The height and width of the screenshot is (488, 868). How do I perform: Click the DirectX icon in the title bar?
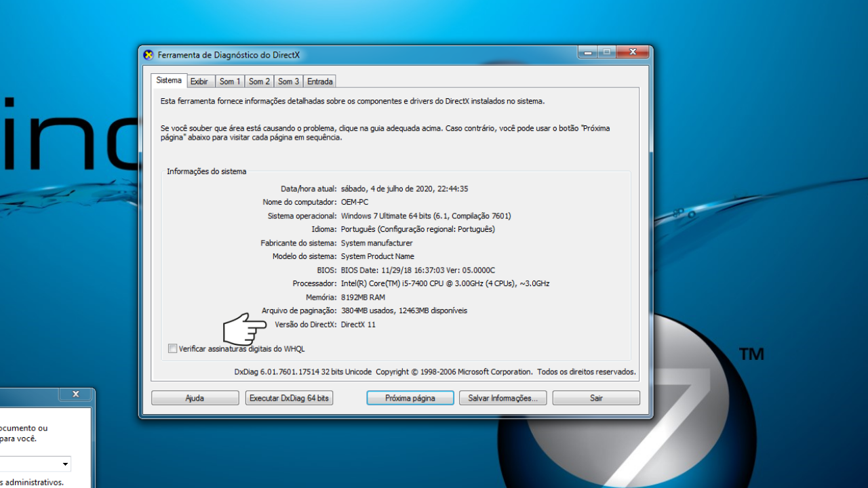[149, 55]
